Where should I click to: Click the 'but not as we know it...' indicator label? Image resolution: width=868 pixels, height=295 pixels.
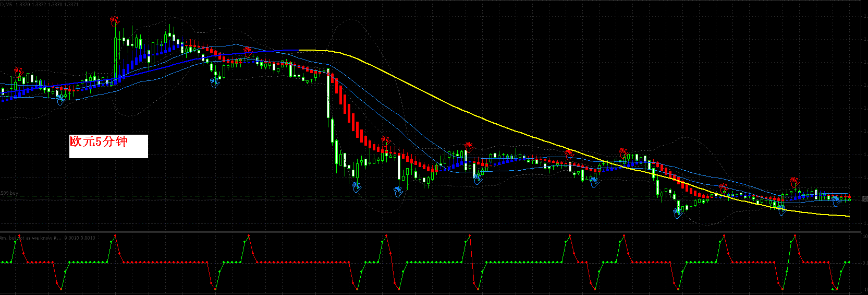coord(35,238)
